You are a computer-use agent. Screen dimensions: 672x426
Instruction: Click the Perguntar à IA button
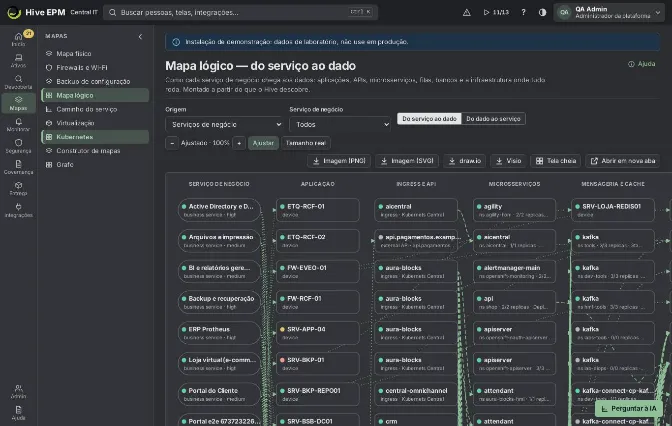[629, 408]
